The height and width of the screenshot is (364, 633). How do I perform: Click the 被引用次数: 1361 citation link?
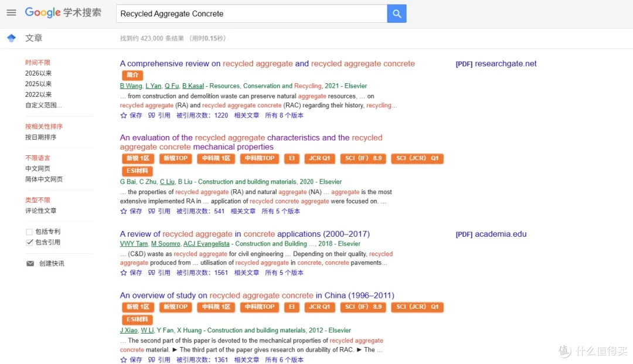202,360
